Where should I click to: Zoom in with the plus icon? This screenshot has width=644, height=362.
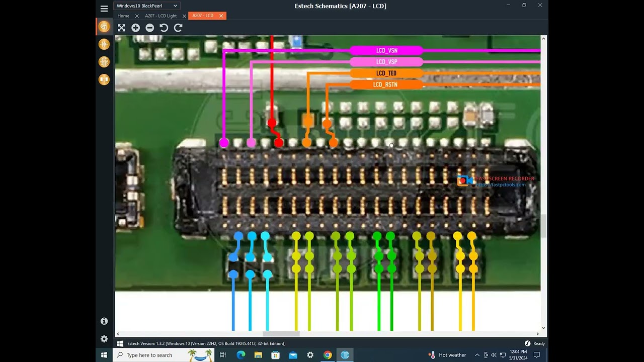[x=135, y=28]
